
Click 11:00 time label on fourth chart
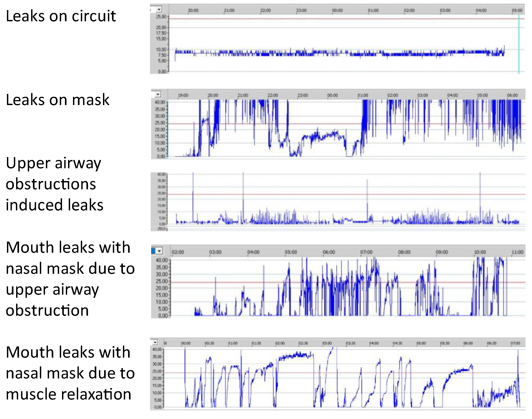[517, 252]
